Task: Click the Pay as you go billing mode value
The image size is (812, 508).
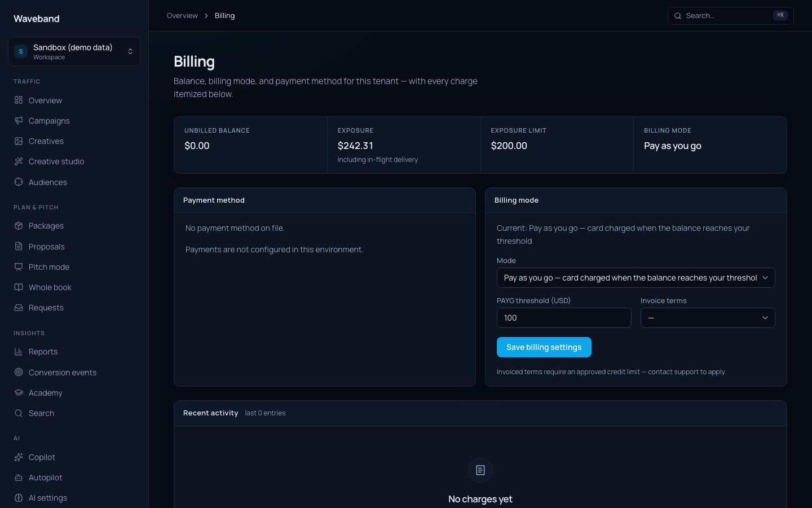Action: click(x=673, y=146)
